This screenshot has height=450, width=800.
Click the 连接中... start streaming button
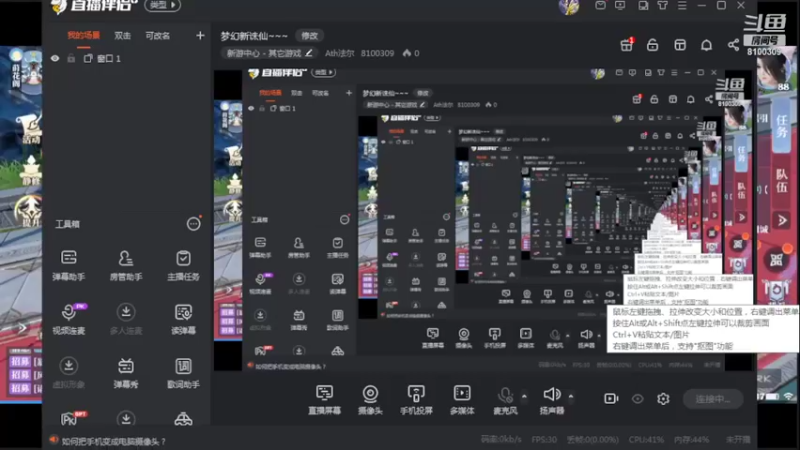713,399
